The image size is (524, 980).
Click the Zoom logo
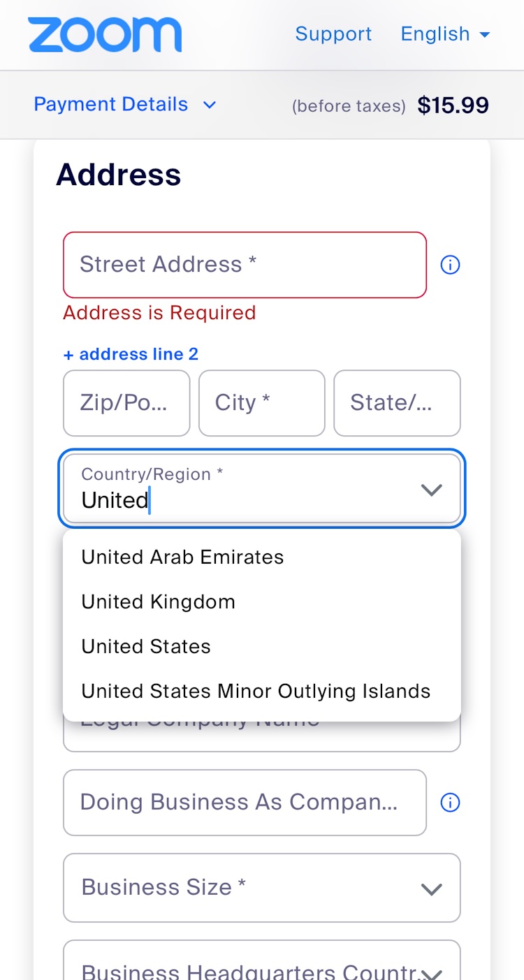click(105, 35)
